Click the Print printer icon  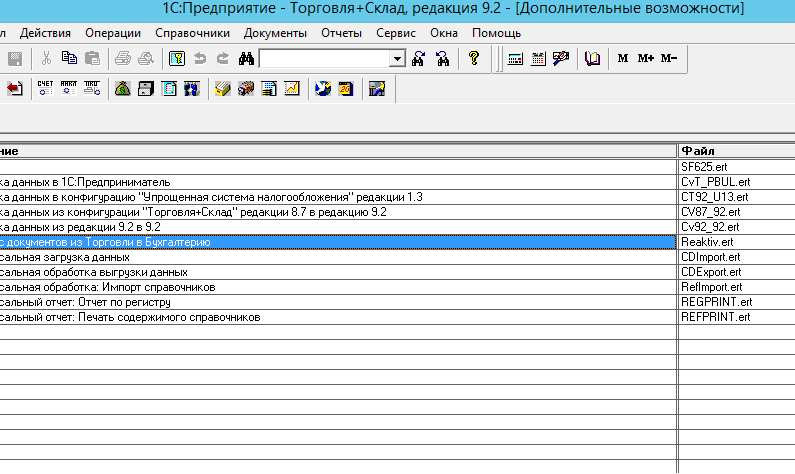[122, 58]
